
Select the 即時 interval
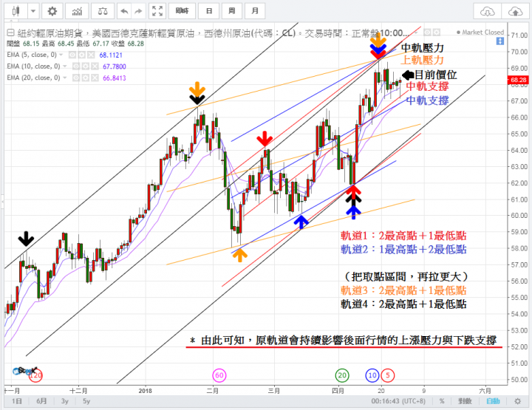(182, 11)
